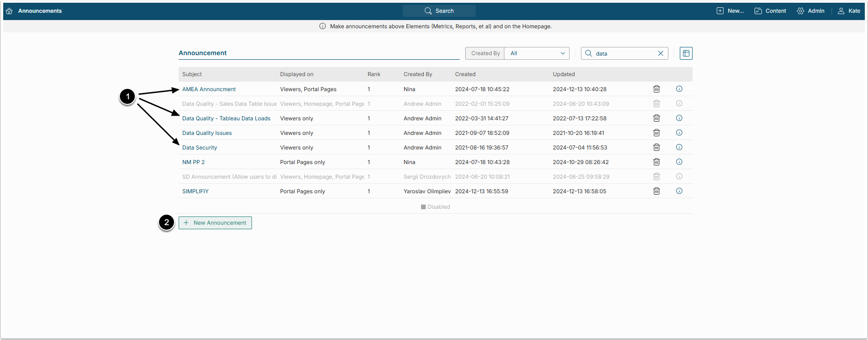The height and width of the screenshot is (340, 868).
Task: Delete the SIMPLIFIY announcement
Action: (656, 191)
